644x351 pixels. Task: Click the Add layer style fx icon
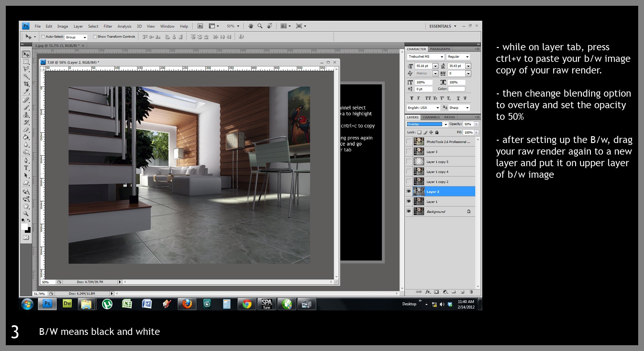428,292
